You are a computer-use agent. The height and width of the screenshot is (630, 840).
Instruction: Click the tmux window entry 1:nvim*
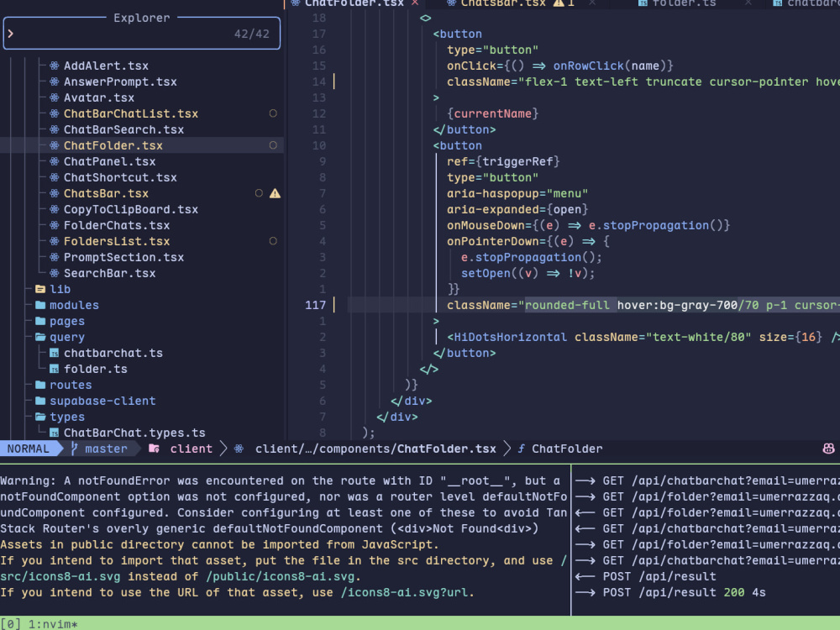52,624
